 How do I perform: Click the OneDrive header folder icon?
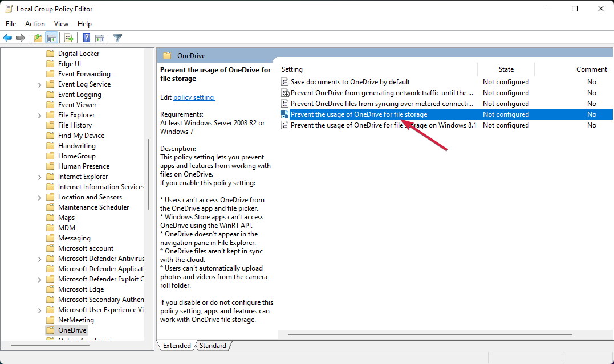coord(167,56)
